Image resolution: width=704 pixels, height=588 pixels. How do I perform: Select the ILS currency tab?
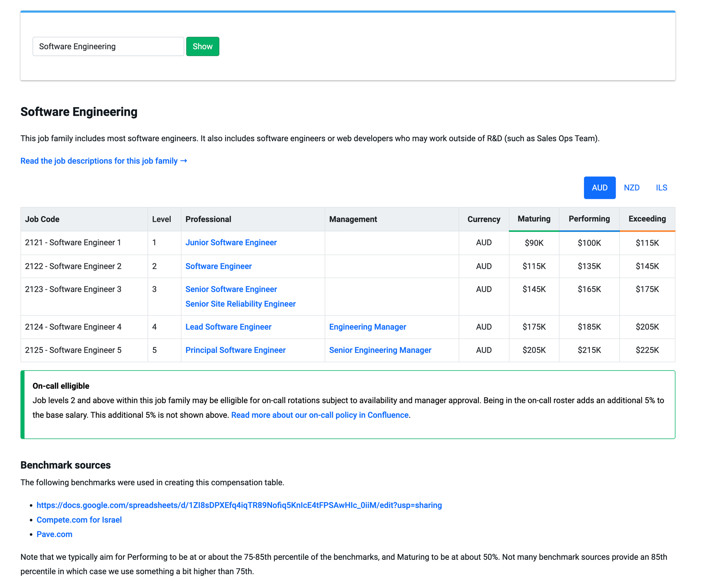click(x=661, y=188)
